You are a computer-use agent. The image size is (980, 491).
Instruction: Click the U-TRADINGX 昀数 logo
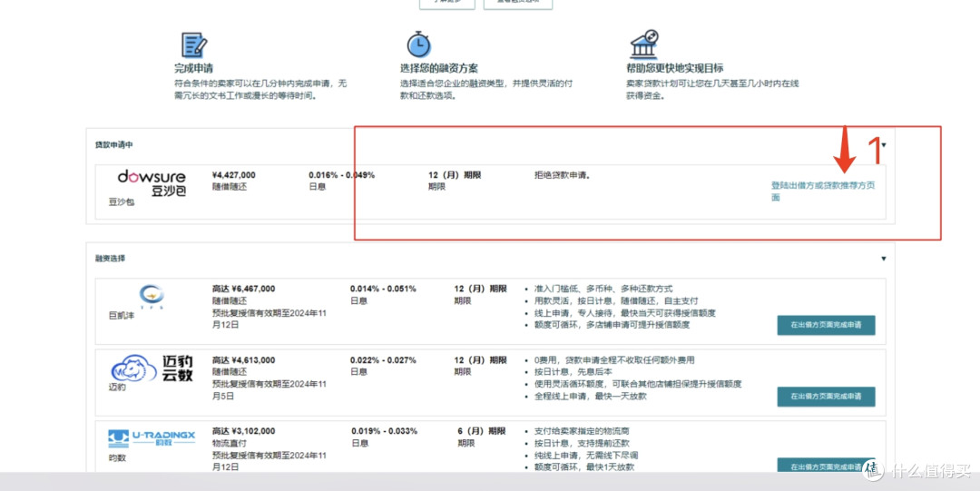(152, 437)
